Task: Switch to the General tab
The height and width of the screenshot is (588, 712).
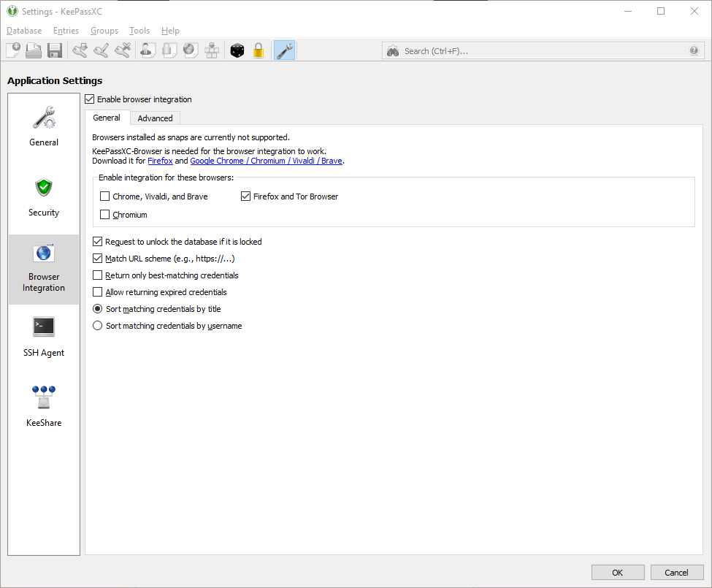Action: (x=107, y=118)
